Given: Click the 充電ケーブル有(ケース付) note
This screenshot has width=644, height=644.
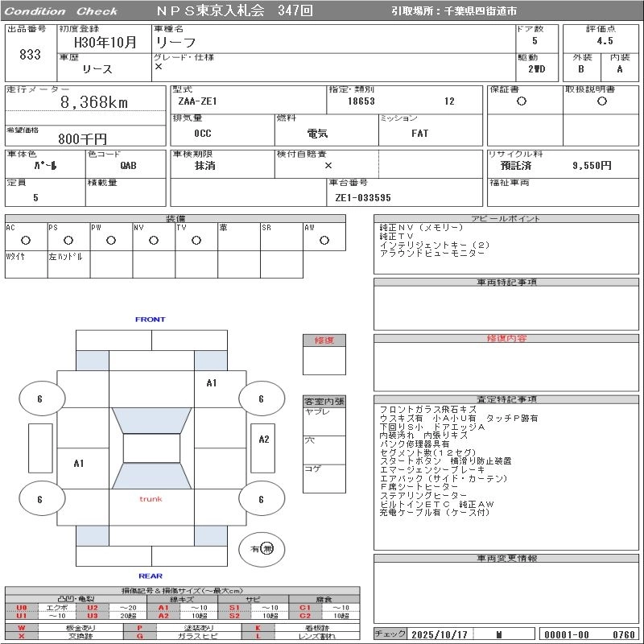Looking at the screenshot, I should (435, 513).
